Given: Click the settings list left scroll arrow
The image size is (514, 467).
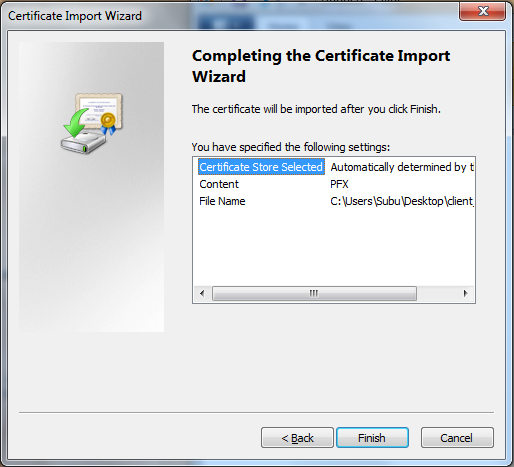Looking at the screenshot, I should [202, 293].
